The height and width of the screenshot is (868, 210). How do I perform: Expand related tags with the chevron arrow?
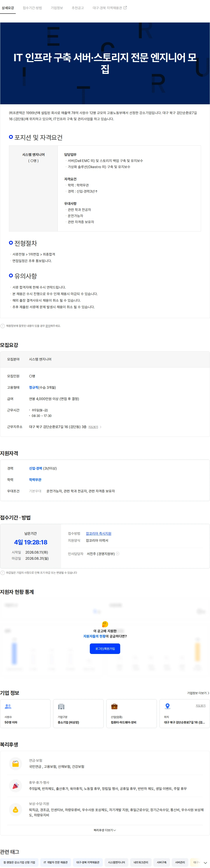click(x=205, y=863)
